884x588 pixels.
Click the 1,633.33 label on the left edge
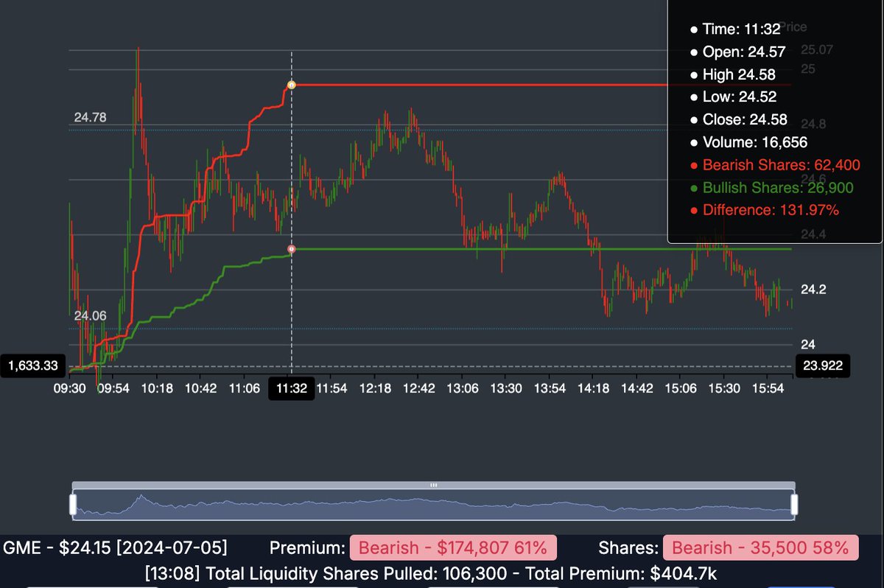[33, 365]
